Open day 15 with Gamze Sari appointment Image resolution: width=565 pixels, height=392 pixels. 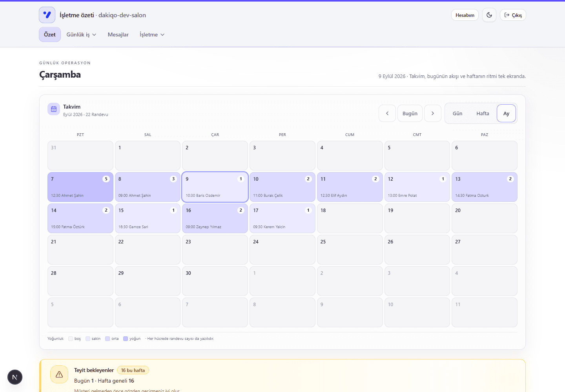pos(148,218)
